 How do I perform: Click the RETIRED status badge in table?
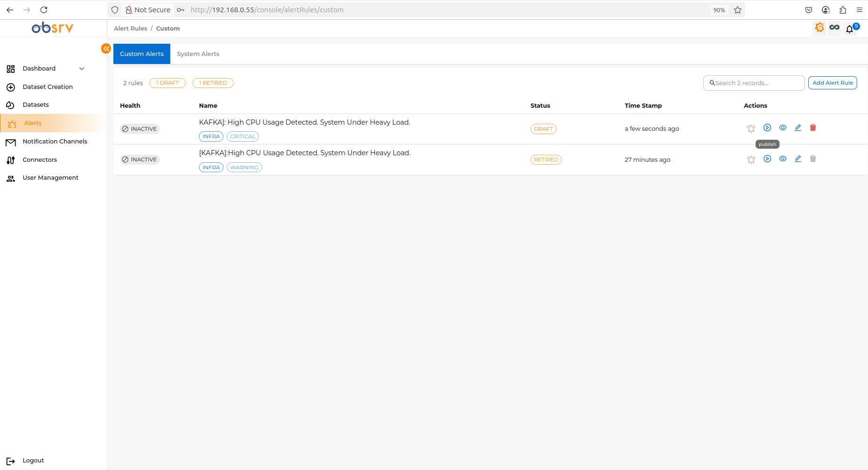pos(546,159)
